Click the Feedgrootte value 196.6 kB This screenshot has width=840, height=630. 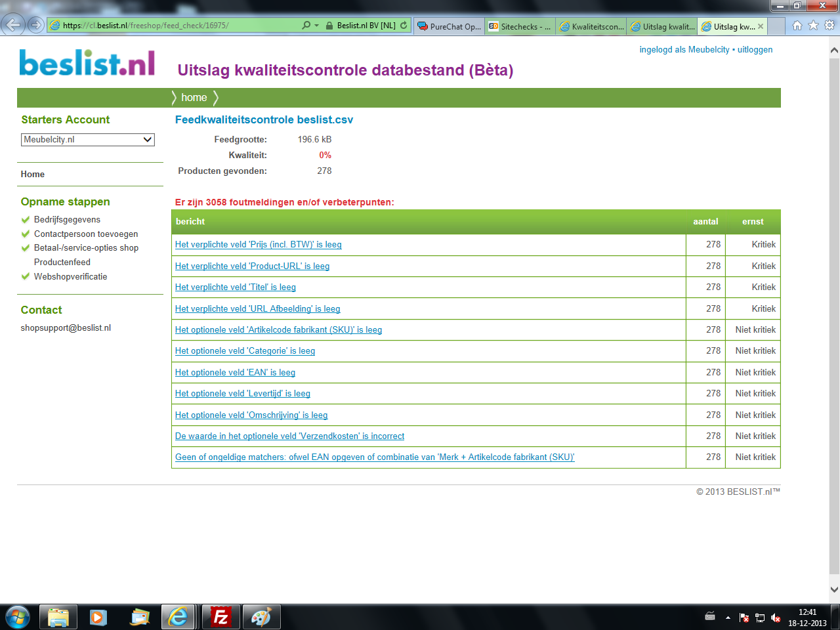coord(314,140)
